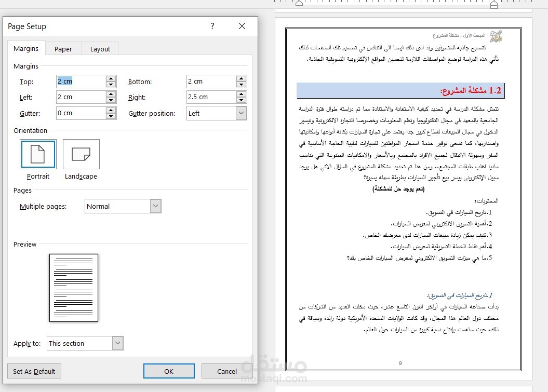Image resolution: width=548 pixels, height=392 pixels.
Task: Open the Apply to dropdown
Action: pyautogui.click(x=118, y=343)
